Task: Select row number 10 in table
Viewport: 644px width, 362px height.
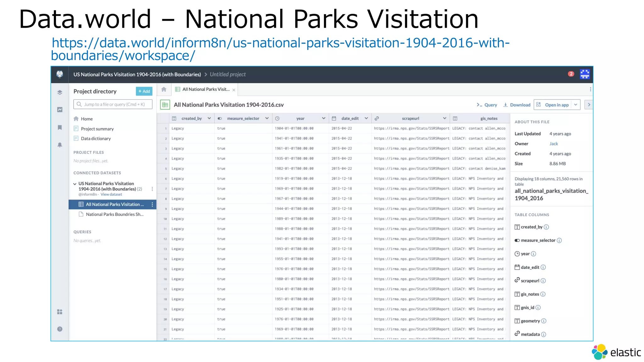Action: [165, 219]
